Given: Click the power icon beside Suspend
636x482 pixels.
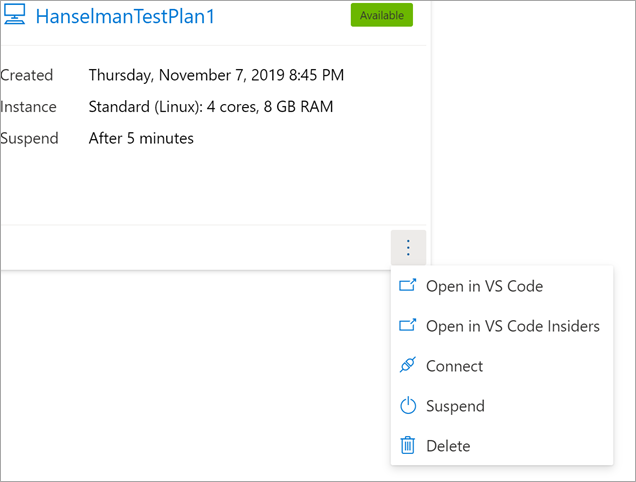Looking at the screenshot, I should point(408,405).
